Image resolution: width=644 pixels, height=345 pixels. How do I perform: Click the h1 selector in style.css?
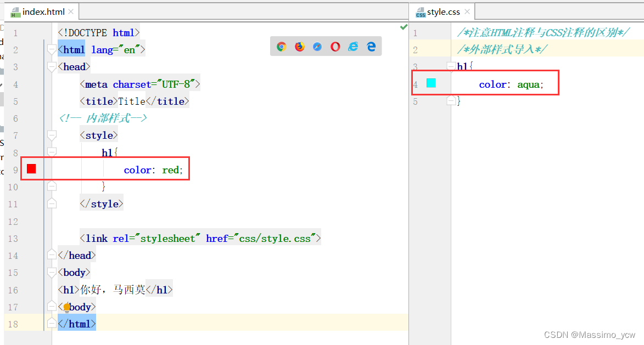coord(462,66)
